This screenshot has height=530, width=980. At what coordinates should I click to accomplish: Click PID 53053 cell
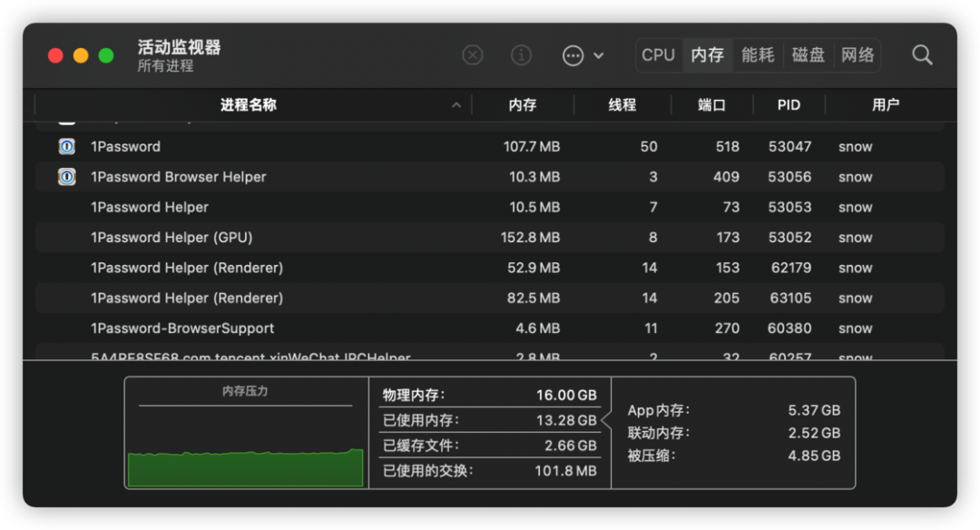[x=790, y=207]
